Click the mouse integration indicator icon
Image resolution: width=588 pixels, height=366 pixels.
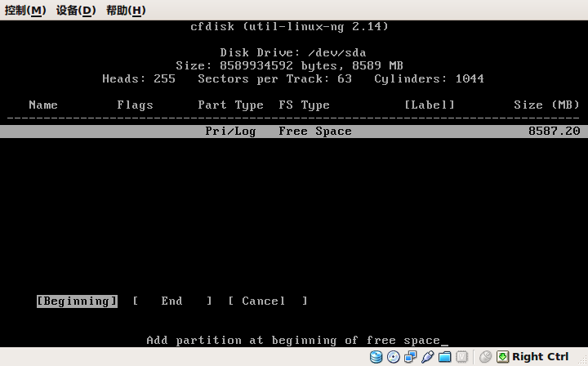coord(486,357)
